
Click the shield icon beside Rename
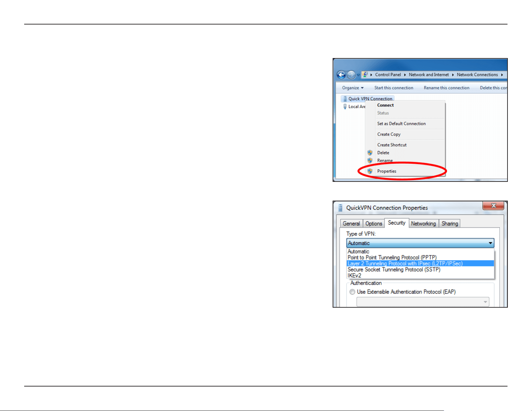coord(370,160)
